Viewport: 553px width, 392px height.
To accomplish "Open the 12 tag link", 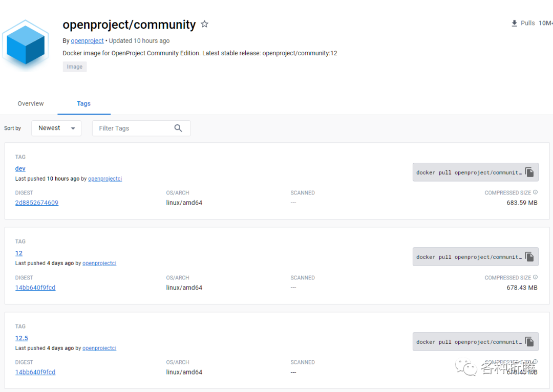I will [x=19, y=253].
